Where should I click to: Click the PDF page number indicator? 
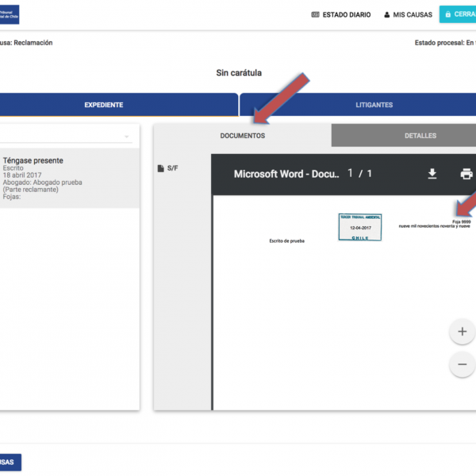359,173
